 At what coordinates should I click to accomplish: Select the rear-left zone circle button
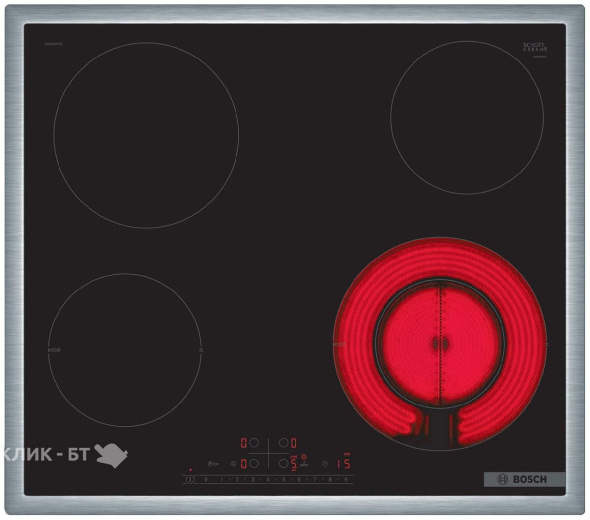(x=254, y=443)
